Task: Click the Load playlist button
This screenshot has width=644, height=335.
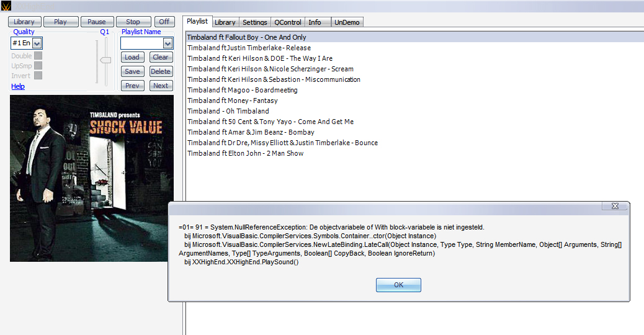Action: 132,58
